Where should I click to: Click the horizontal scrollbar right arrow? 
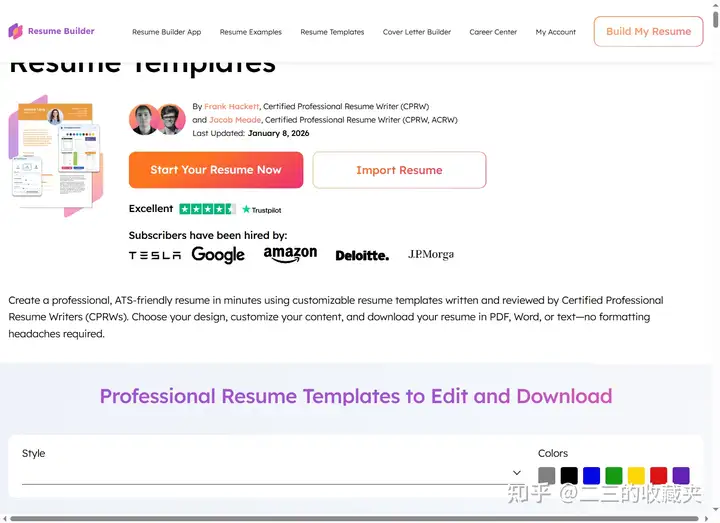click(x=706, y=519)
